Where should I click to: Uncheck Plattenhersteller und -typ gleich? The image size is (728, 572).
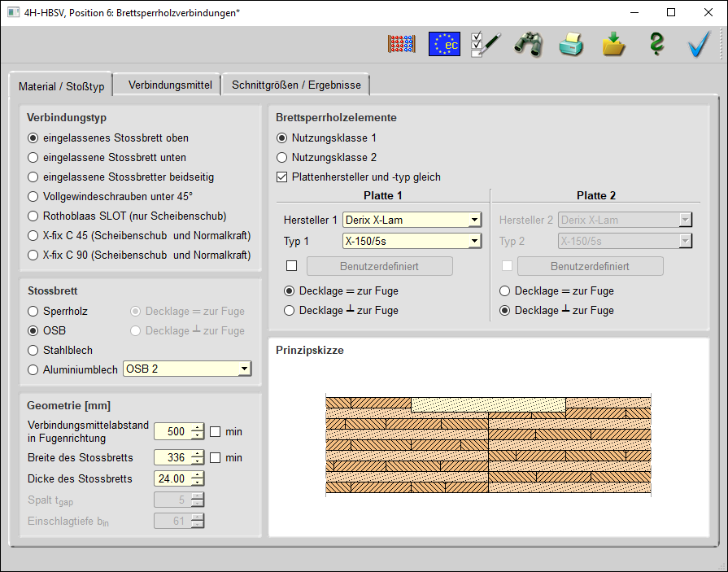point(282,177)
